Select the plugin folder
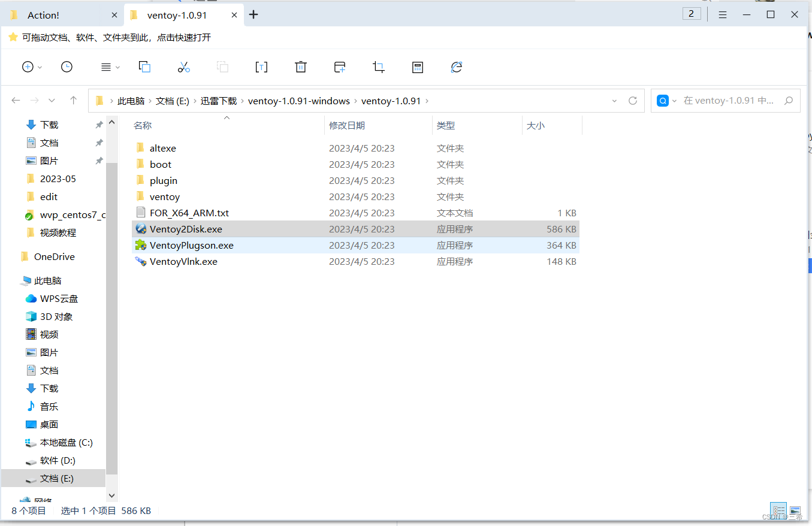 [355, 180]
